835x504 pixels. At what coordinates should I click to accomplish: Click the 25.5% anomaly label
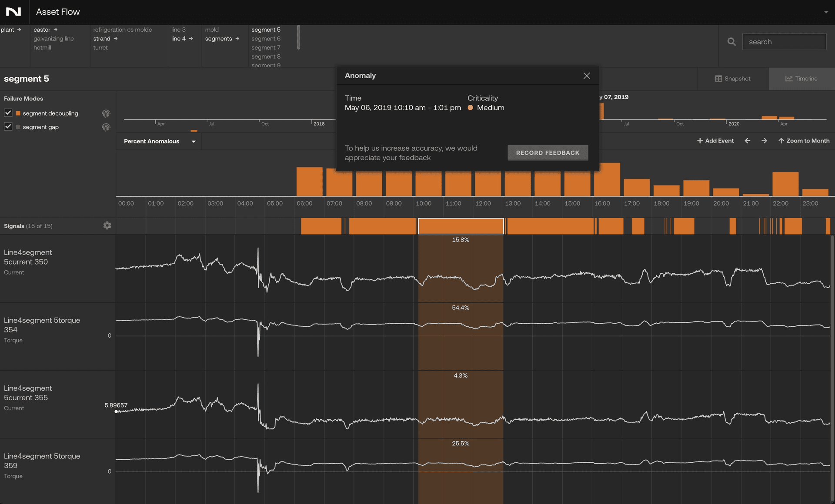[x=461, y=444]
